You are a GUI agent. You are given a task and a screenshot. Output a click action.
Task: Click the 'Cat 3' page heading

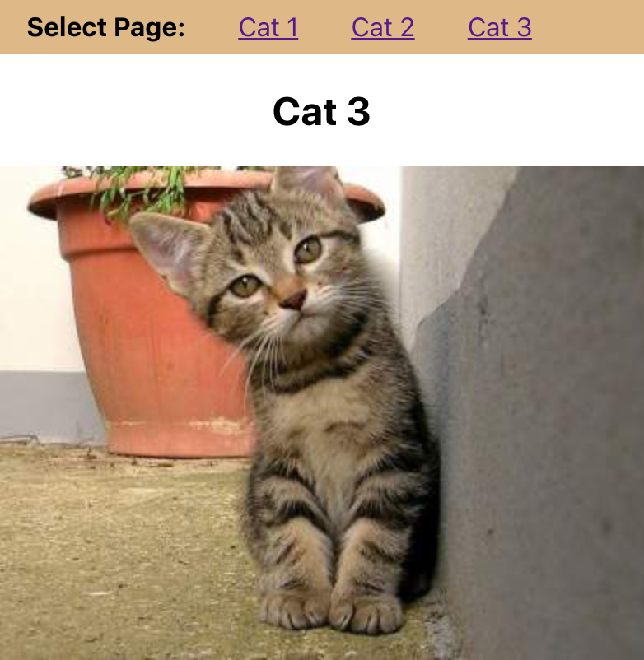click(321, 111)
